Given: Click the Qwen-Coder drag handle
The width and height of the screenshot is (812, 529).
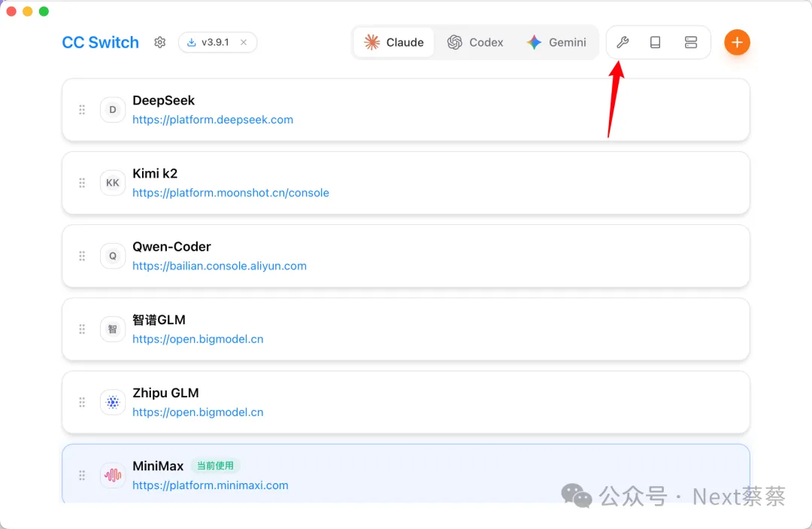Looking at the screenshot, I should [82, 256].
